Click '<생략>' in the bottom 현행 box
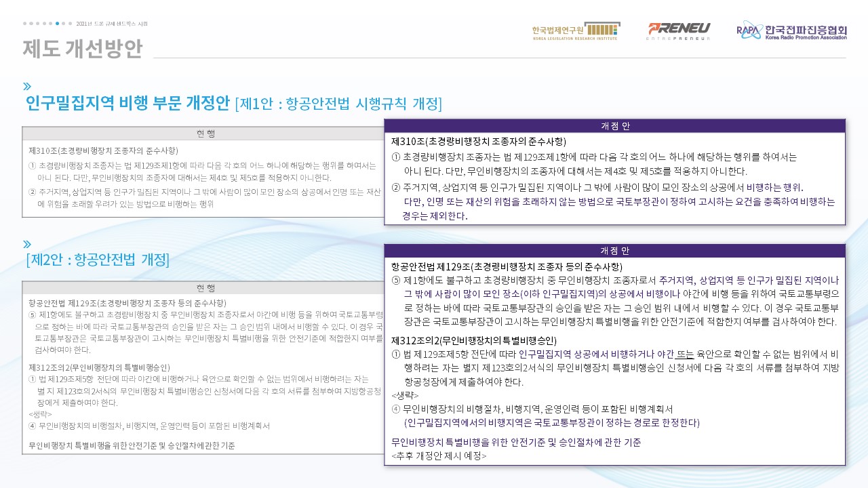Image resolution: width=868 pixels, height=488 pixels. pyautogui.click(x=40, y=413)
